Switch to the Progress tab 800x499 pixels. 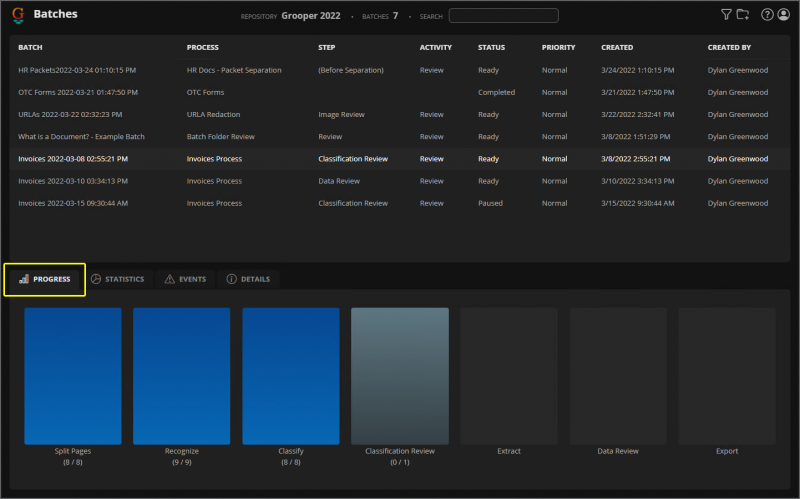click(x=45, y=279)
